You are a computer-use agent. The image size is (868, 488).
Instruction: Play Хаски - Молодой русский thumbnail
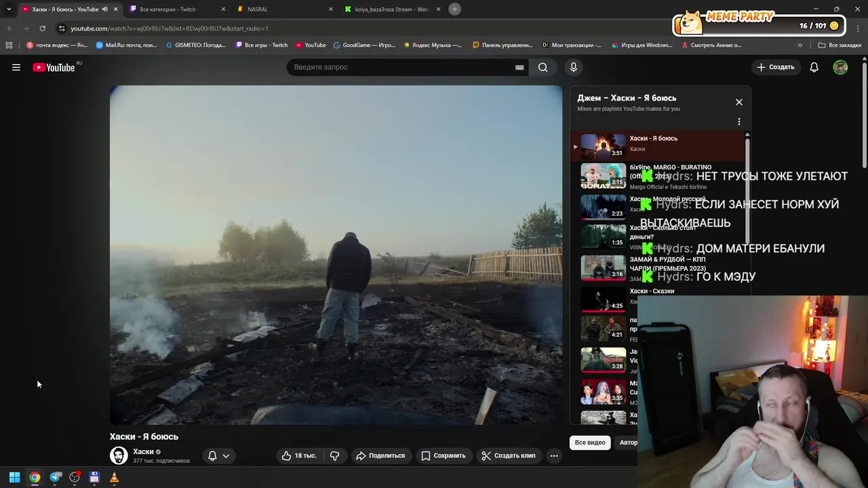click(x=603, y=207)
